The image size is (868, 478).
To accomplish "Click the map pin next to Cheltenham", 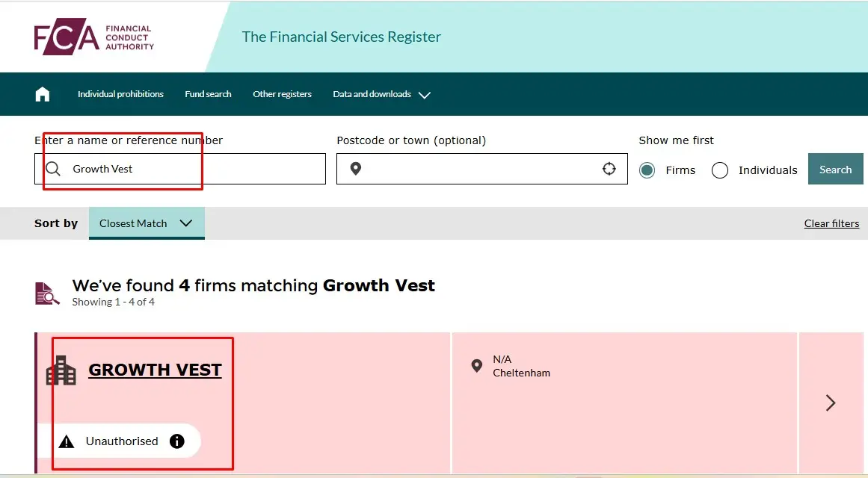I will (x=477, y=365).
